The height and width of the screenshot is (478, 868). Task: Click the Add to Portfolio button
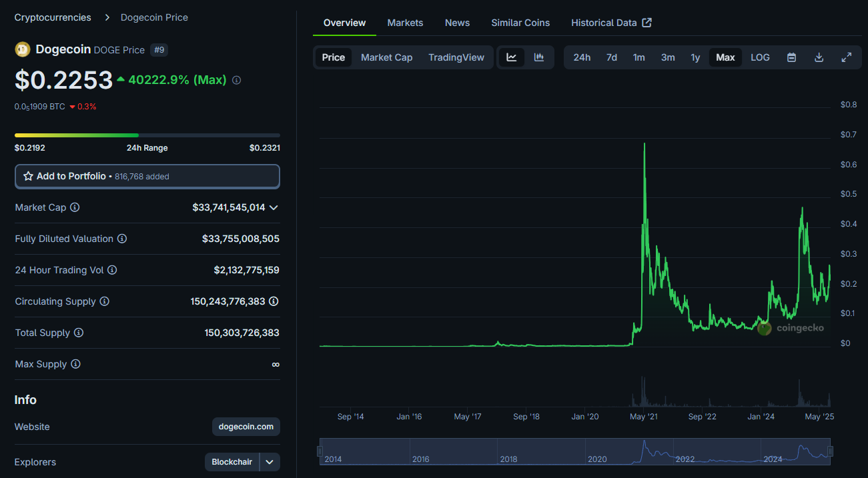tap(147, 176)
